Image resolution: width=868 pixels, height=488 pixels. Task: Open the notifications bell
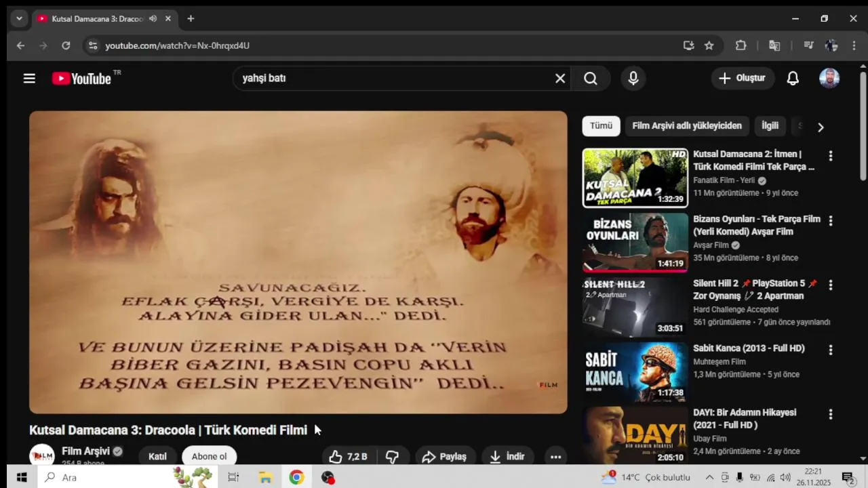pyautogui.click(x=793, y=79)
